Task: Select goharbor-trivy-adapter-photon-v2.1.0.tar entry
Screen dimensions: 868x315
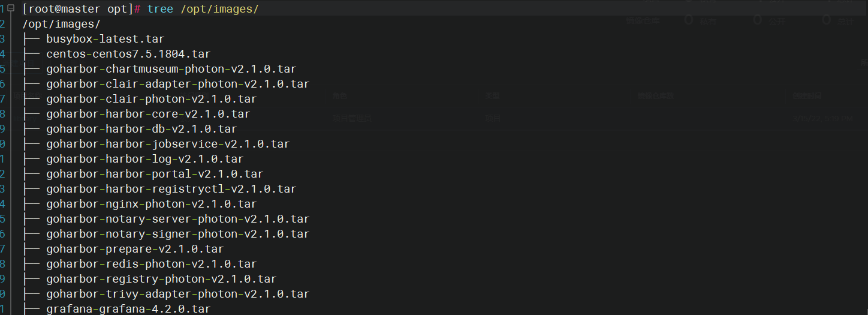Action: [x=177, y=294]
